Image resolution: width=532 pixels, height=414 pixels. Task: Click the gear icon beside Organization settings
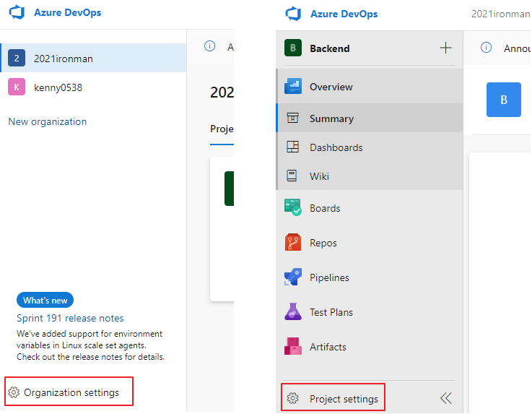coord(14,392)
